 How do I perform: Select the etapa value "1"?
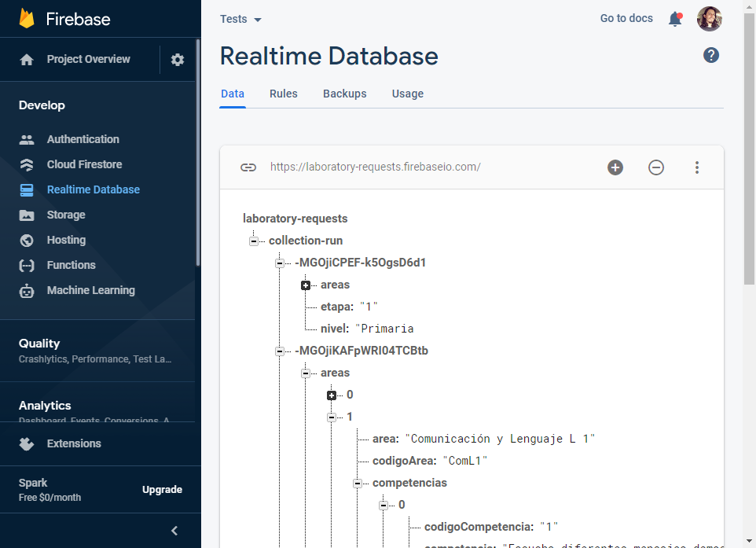pyautogui.click(x=369, y=307)
